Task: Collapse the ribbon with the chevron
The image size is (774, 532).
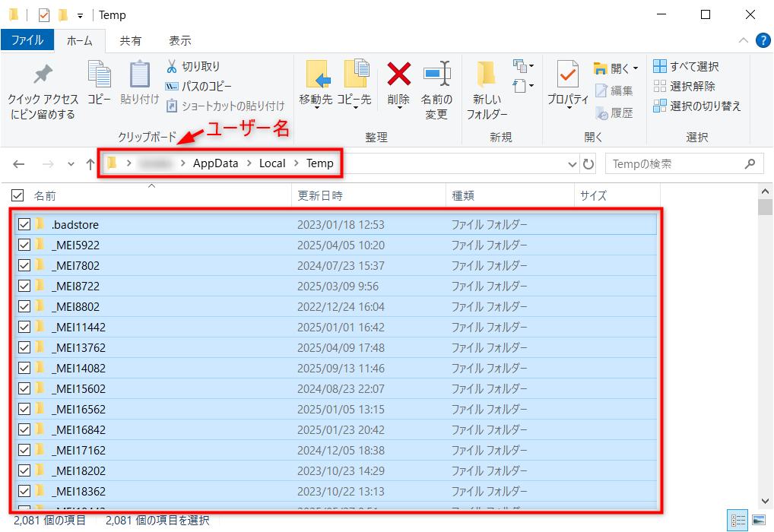Action: point(743,40)
